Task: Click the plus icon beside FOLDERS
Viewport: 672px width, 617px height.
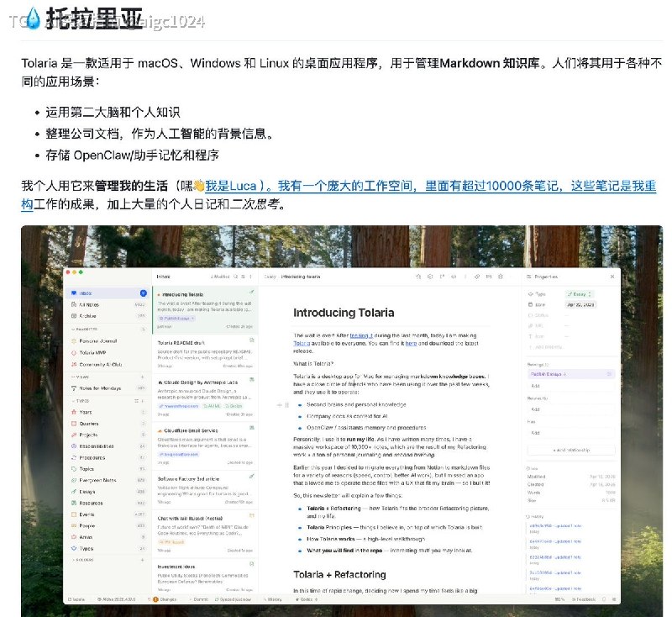Action: pos(142,560)
